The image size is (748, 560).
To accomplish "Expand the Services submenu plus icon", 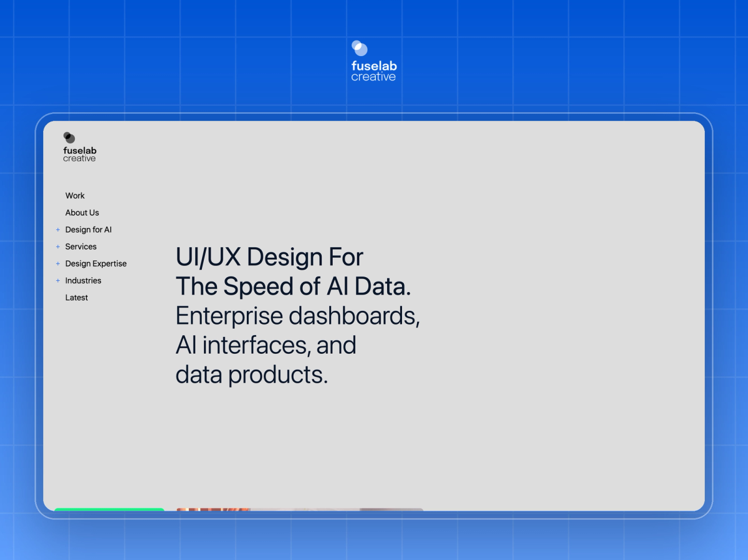I will click(58, 247).
